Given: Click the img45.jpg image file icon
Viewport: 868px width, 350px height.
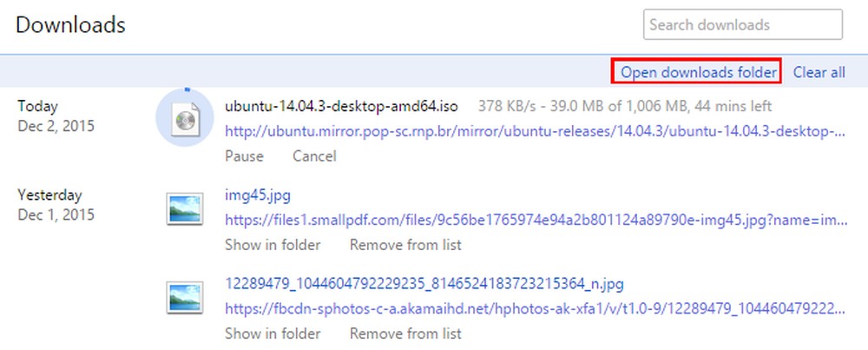Looking at the screenshot, I should [185, 209].
